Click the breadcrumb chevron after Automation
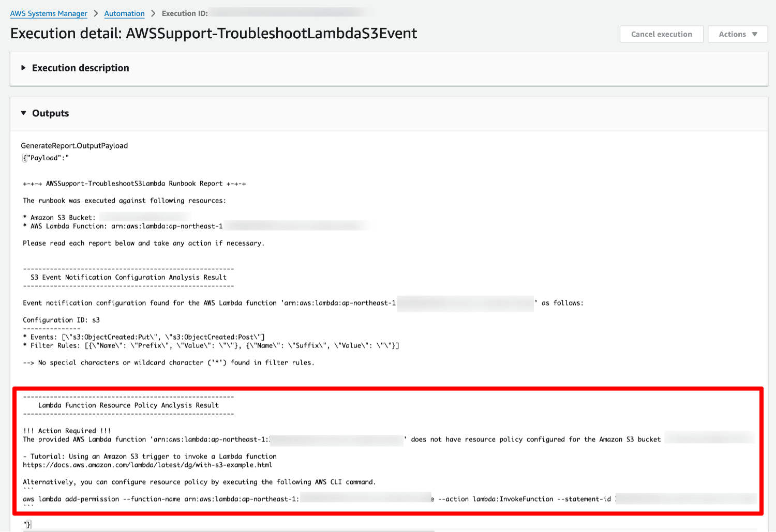This screenshot has width=776, height=532. pyautogui.click(x=153, y=13)
